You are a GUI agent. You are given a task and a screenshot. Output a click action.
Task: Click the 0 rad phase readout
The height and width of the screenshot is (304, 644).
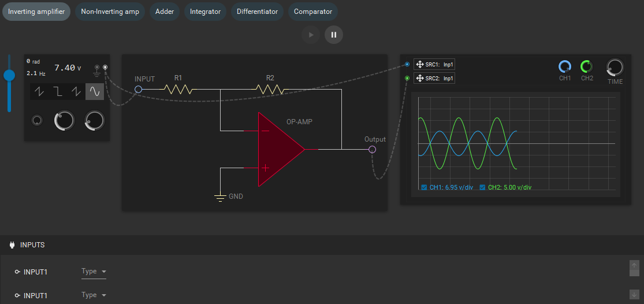point(33,61)
